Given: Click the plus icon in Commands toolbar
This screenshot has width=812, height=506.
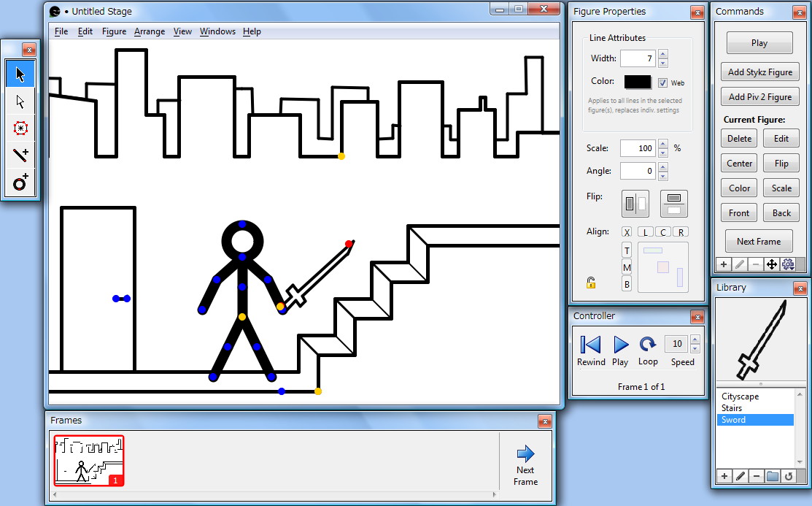Looking at the screenshot, I should click(724, 264).
